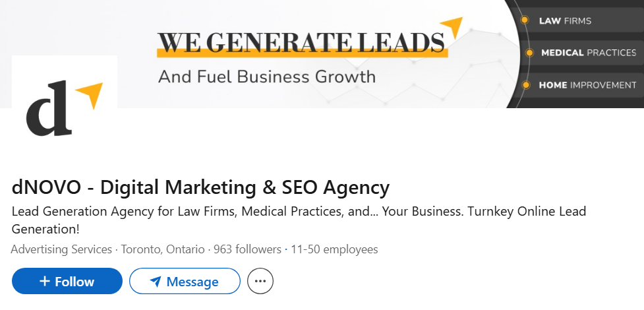Click the orange dot beside Law Firms

pyautogui.click(x=525, y=20)
